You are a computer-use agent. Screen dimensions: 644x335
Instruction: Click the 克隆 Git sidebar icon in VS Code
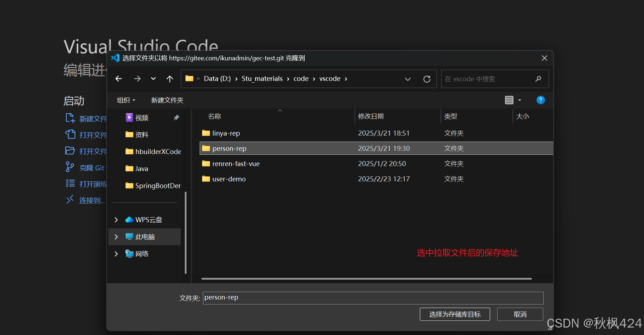coord(70,167)
